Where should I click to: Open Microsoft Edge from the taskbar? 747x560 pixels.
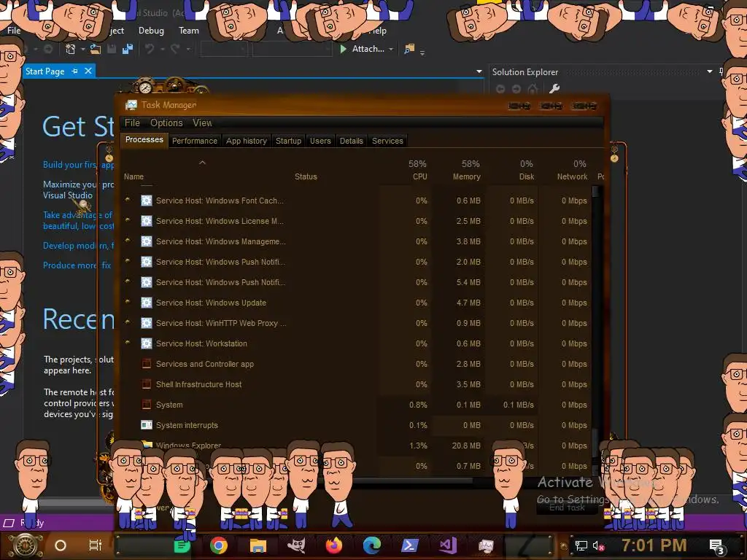372,545
